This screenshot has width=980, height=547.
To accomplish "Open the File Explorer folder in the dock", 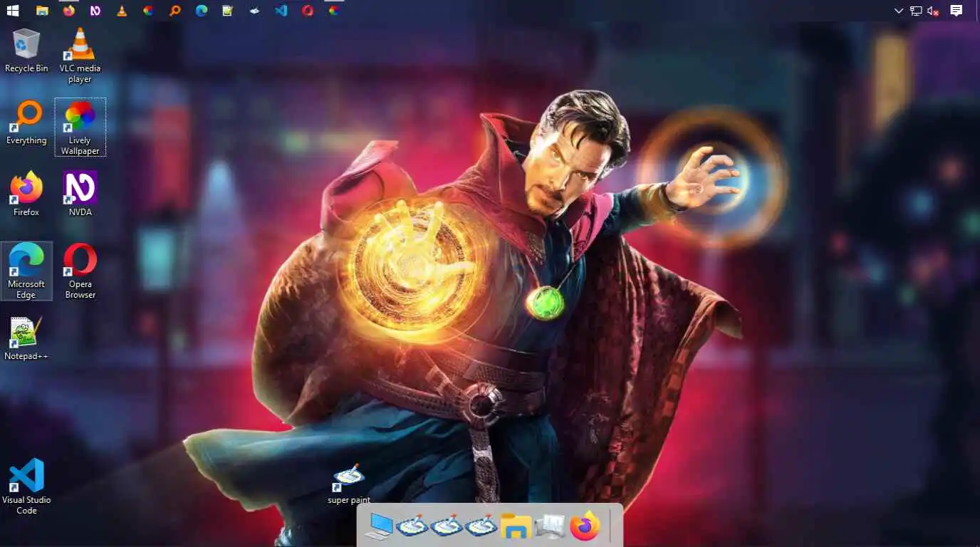I will (515, 526).
